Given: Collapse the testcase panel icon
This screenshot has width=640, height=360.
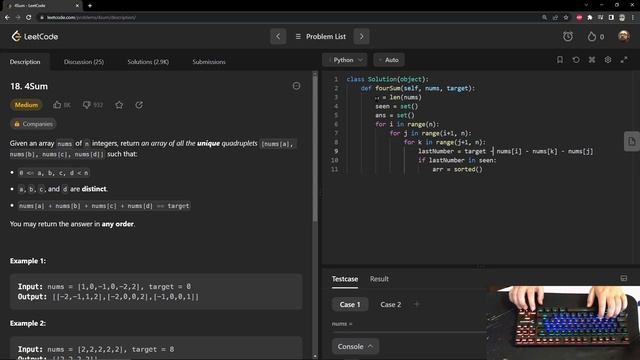Looking at the screenshot, I should pyautogui.click(x=624, y=278).
